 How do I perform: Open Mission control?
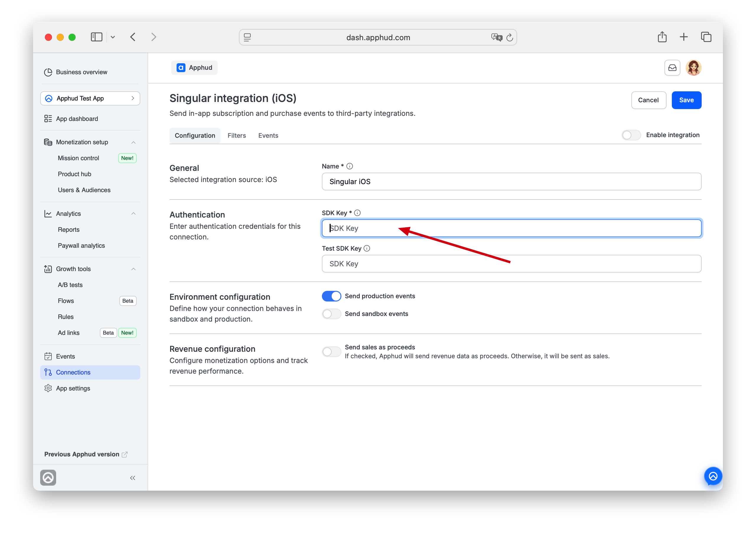click(x=78, y=158)
